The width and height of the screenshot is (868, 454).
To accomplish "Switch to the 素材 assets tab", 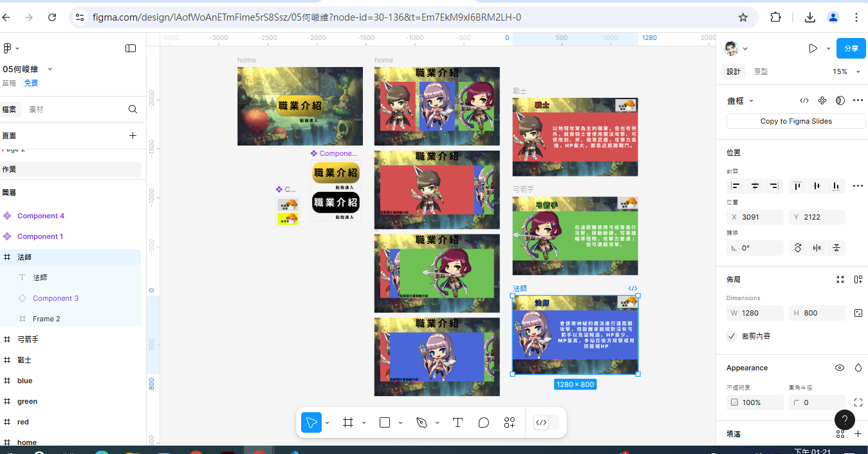I will point(36,109).
